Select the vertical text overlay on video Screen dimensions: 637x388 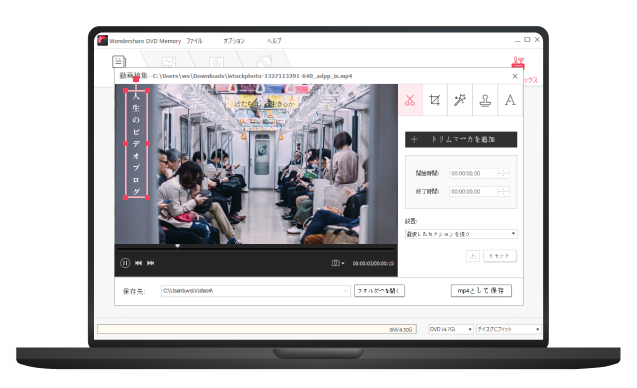(x=136, y=144)
